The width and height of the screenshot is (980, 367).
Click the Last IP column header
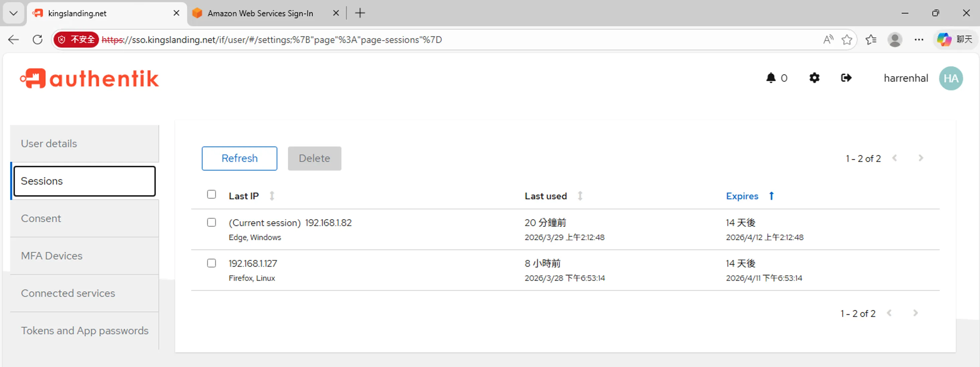[243, 196]
